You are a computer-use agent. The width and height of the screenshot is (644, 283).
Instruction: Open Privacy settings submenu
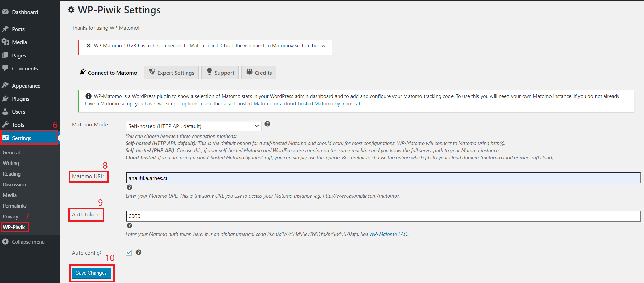pos(11,216)
